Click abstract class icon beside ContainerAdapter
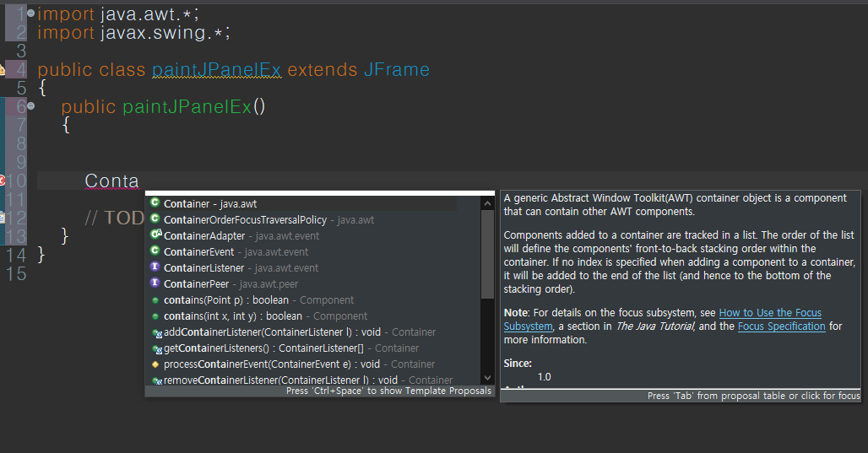Screen dimensions: 868x453 pos(155,235)
